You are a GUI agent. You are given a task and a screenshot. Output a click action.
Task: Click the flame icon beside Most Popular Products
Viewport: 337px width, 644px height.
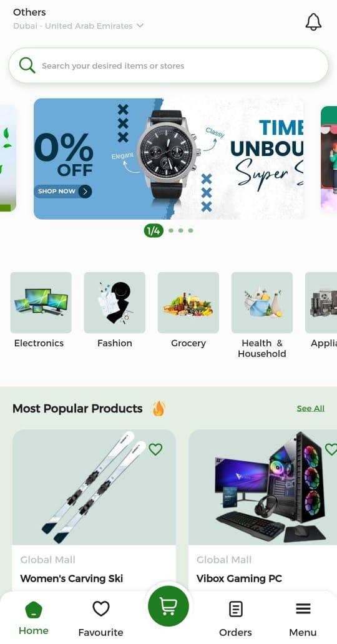(159, 408)
